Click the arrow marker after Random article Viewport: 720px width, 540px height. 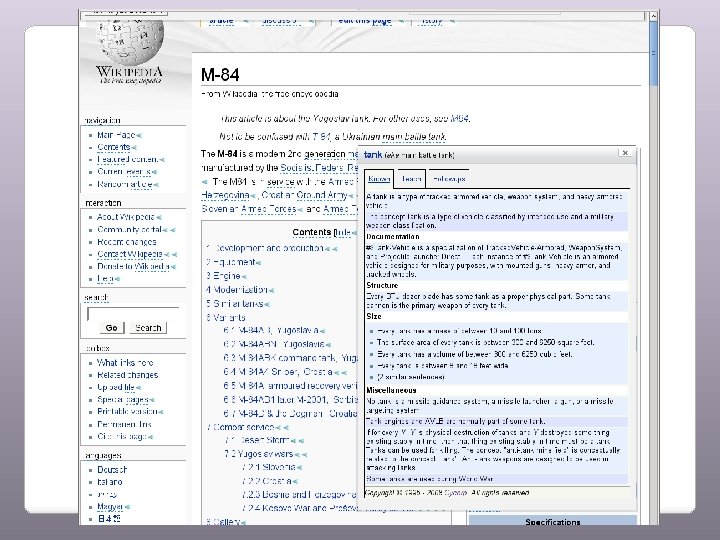pyautogui.click(x=156, y=185)
